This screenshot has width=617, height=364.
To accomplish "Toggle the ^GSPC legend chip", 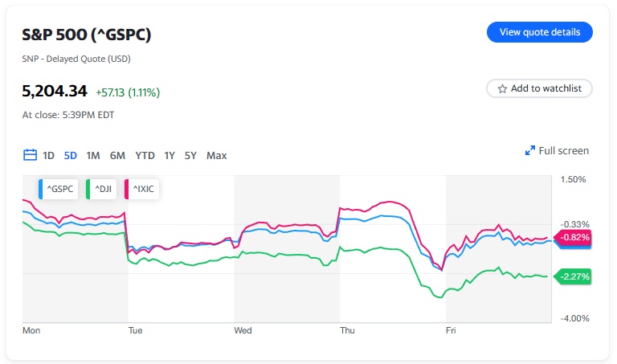I will tap(58, 190).
